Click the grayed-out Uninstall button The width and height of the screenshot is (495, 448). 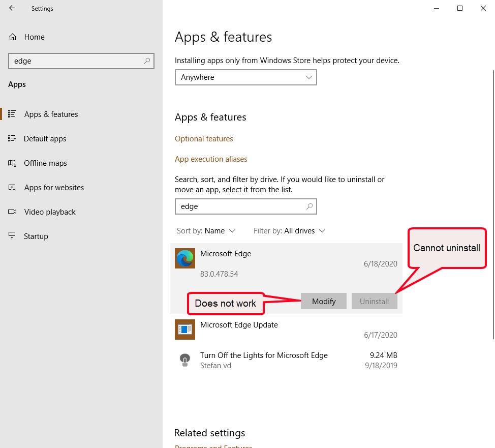(374, 301)
